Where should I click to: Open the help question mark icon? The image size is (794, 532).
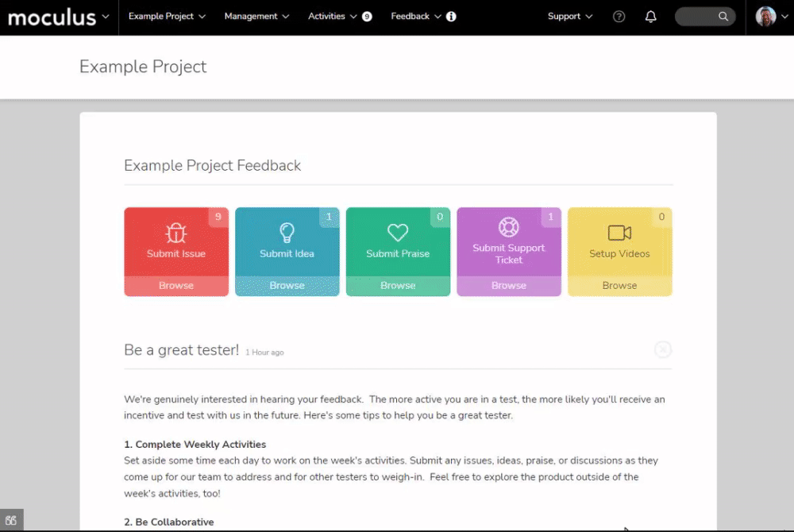(x=619, y=17)
